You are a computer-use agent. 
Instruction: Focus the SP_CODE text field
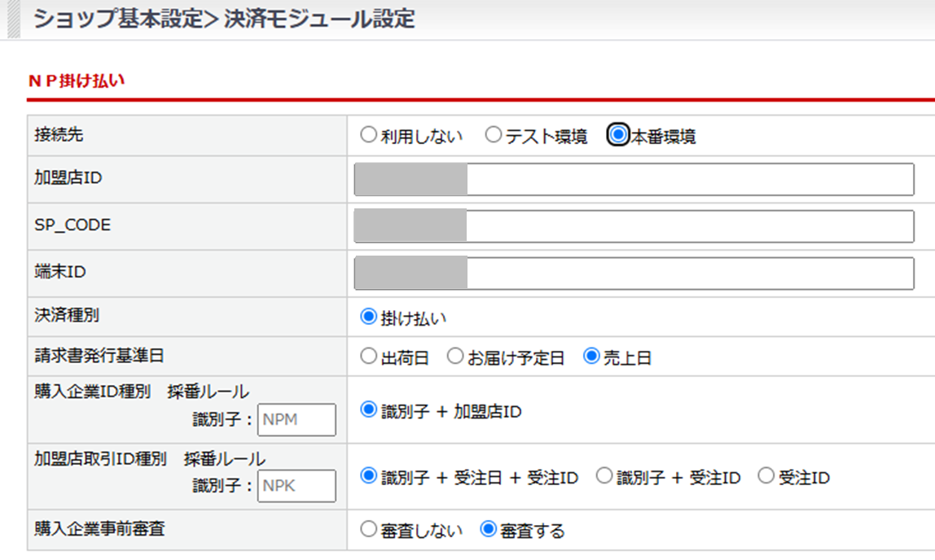[634, 227]
